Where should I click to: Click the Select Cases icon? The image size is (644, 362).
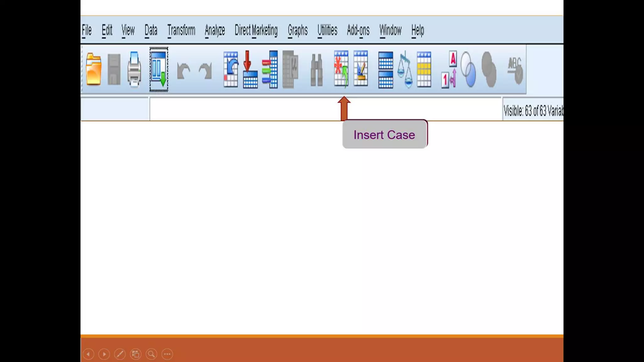tap(424, 69)
